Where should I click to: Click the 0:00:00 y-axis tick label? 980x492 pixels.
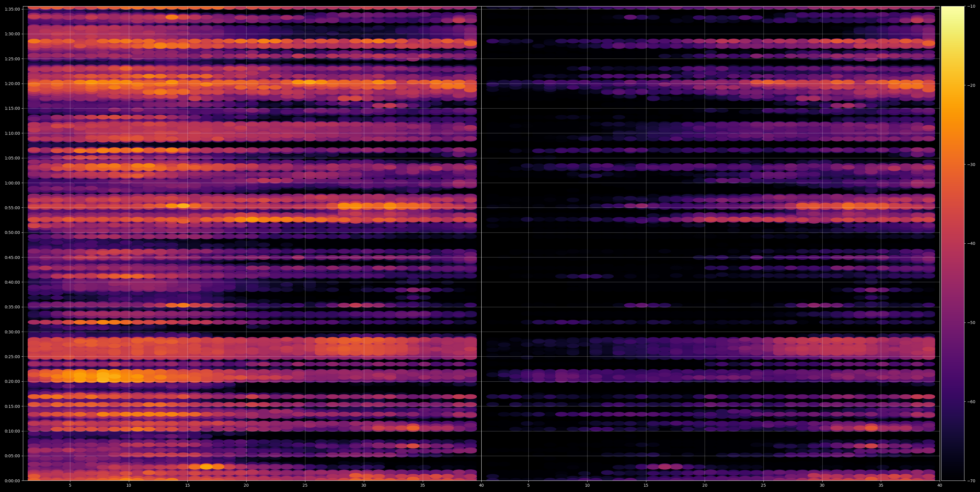point(12,481)
